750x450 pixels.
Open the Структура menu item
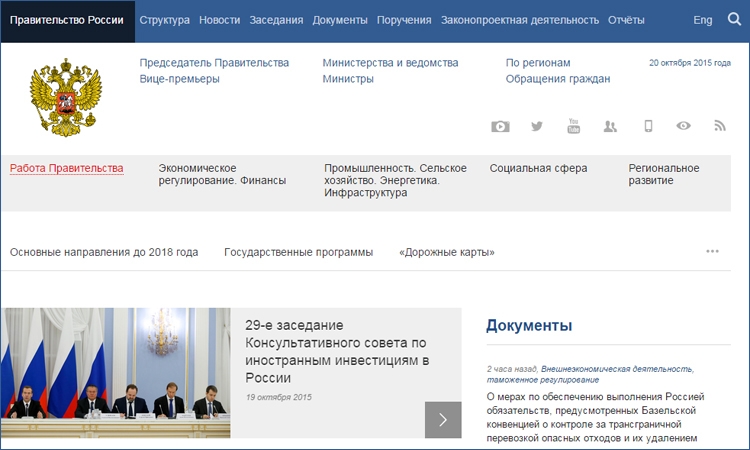click(x=165, y=20)
